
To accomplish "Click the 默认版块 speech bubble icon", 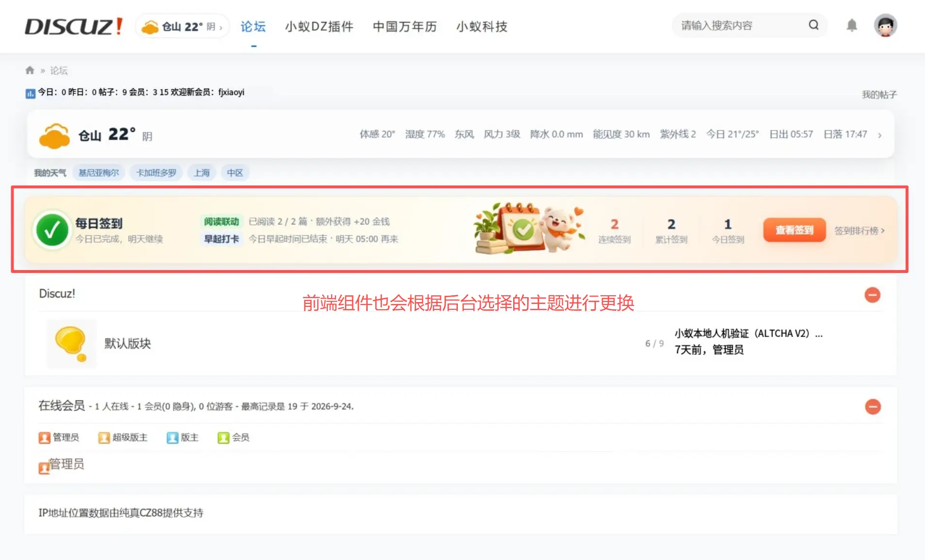I will (x=71, y=344).
